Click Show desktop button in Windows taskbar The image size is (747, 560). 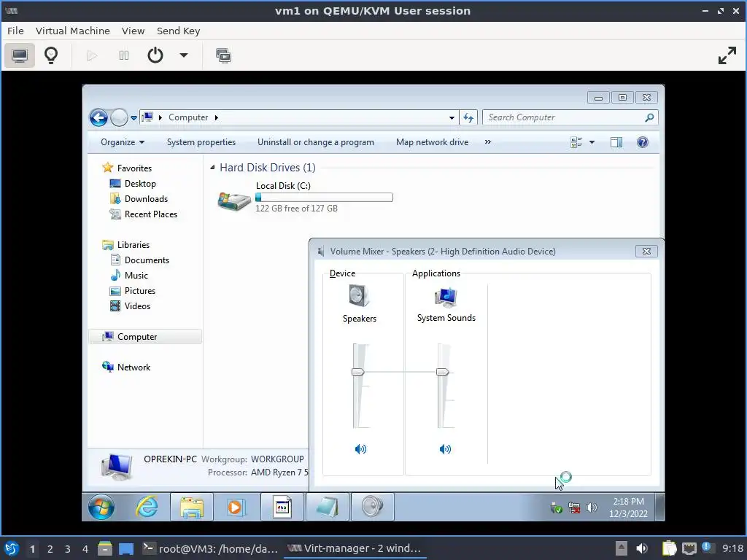click(659, 507)
